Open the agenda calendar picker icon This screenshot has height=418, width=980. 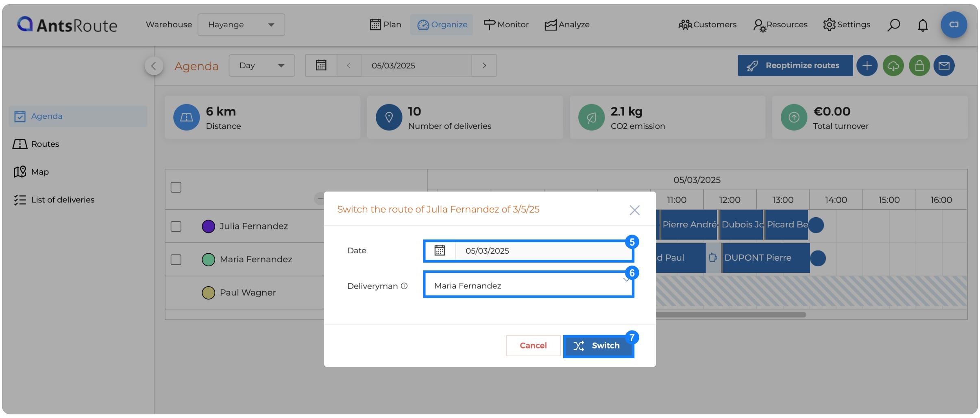click(x=321, y=65)
